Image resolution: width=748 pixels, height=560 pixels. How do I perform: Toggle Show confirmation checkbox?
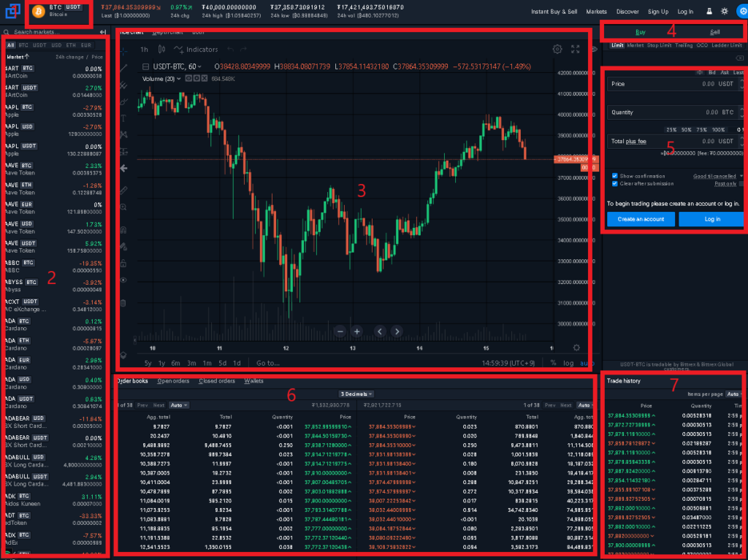[614, 176]
